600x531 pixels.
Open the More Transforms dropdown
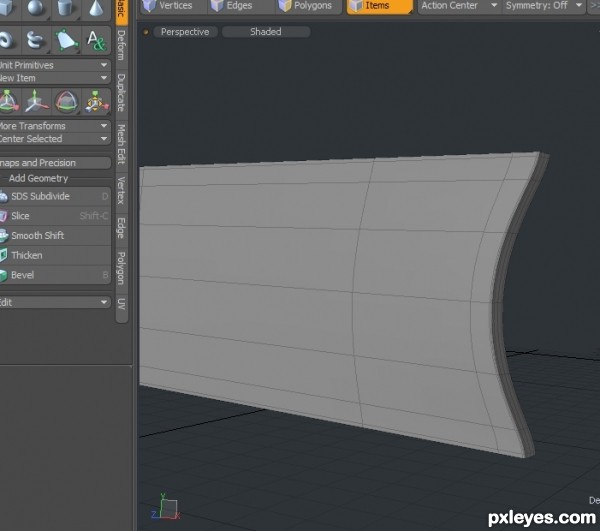click(x=55, y=126)
